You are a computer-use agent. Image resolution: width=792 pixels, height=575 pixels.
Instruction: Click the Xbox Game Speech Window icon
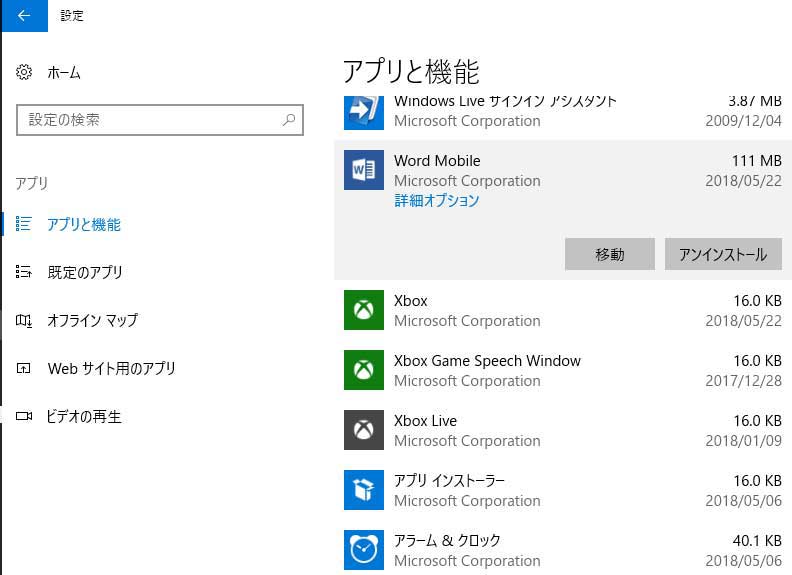point(363,370)
